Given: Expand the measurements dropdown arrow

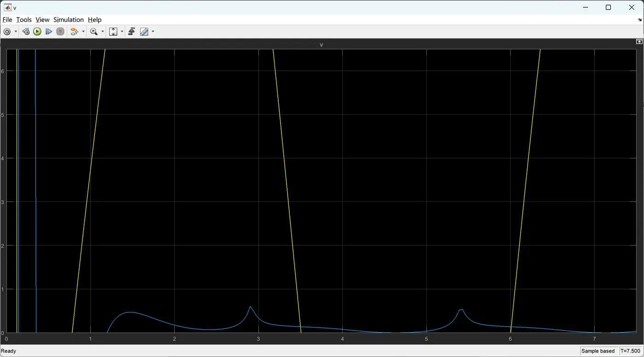Looking at the screenshot, I should click(x=153, y=32).
